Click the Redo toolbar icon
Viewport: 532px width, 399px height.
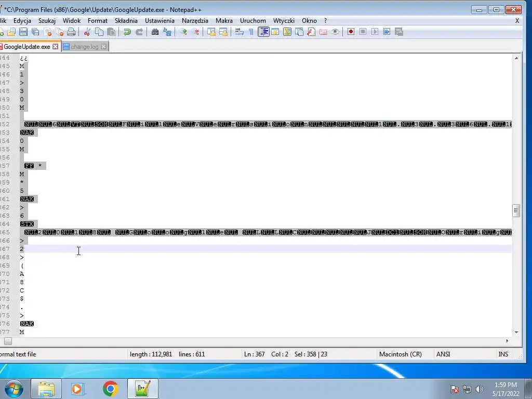(x=139, y=32)
